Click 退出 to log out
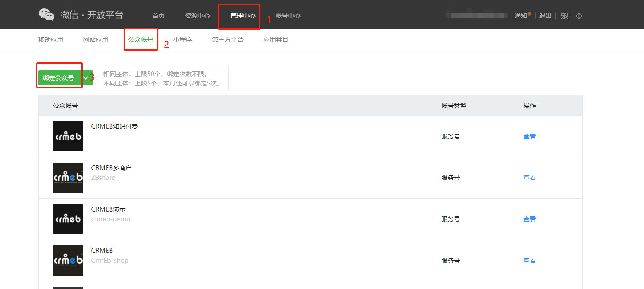Viewport: 644px width, 289px height. click(x=545, y=16)
